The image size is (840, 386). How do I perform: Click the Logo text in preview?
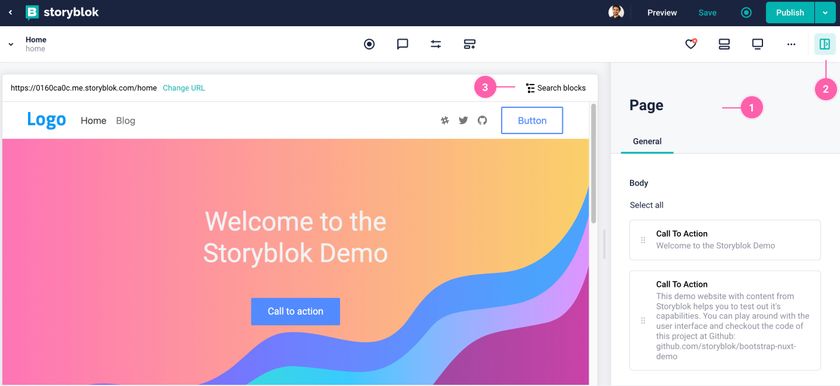click(47, 120)
